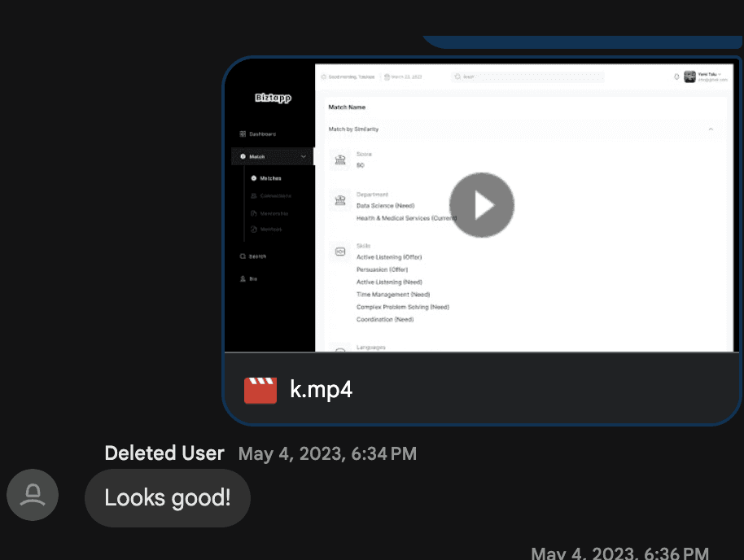The width and height of the screenshot is (744, 560).
Task: Click the Deleted User name
Action: pos(164,453)
